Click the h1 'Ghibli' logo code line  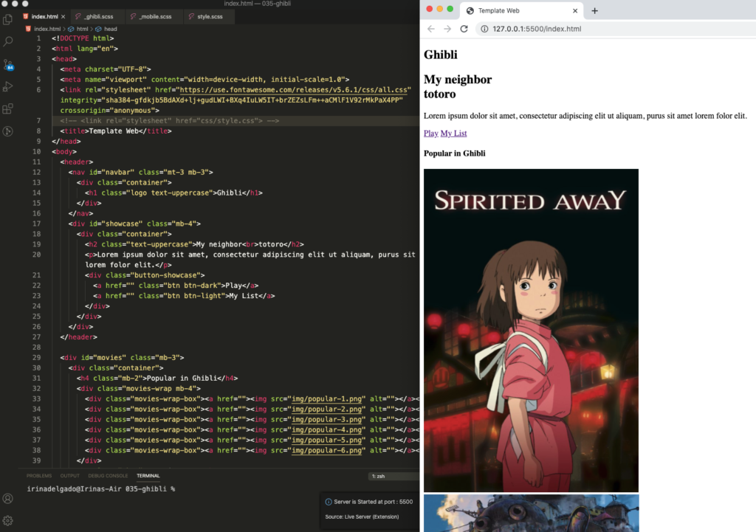(173, 193)
